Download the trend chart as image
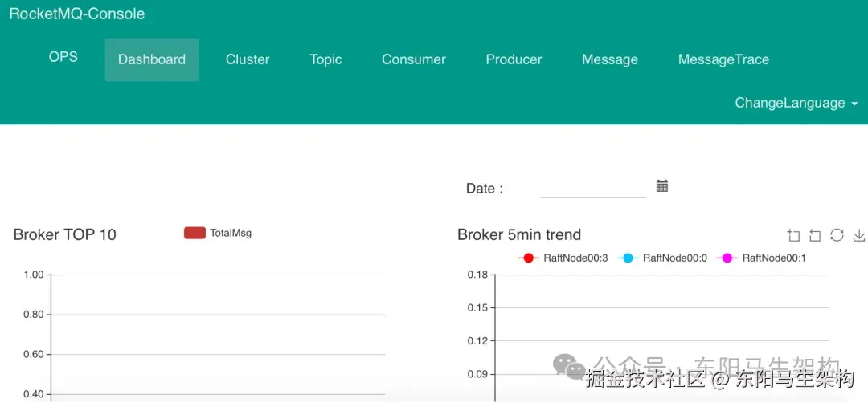Screen dimensions: 868x403 point(858,235)
